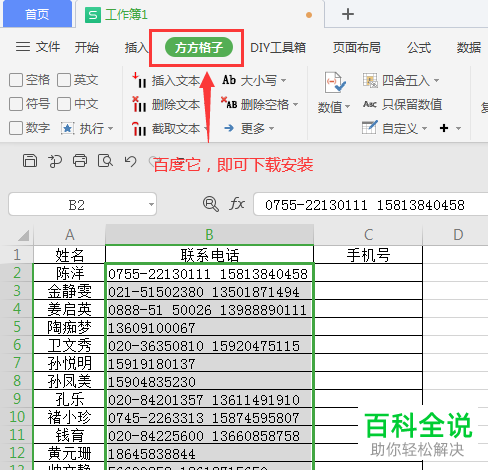Open the Name Box B2 dropdown arrow
This screenshot has height=470, width=488.
point(151,204)
